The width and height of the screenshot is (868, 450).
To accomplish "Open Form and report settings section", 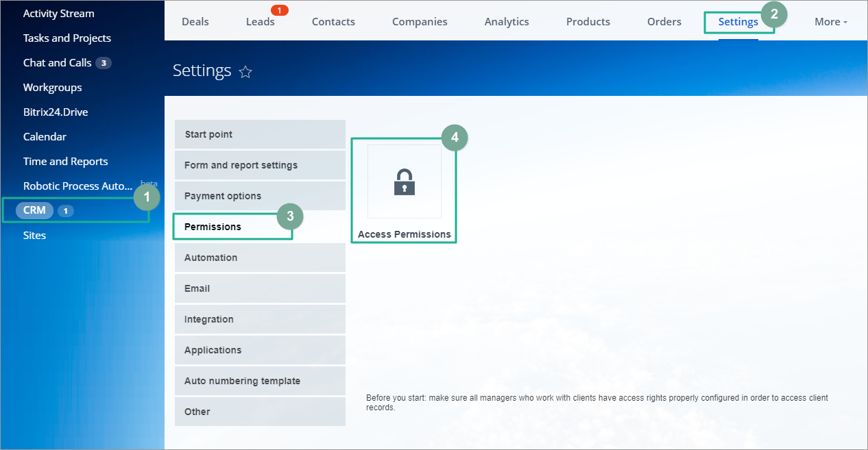I will [x=260, y=165].
